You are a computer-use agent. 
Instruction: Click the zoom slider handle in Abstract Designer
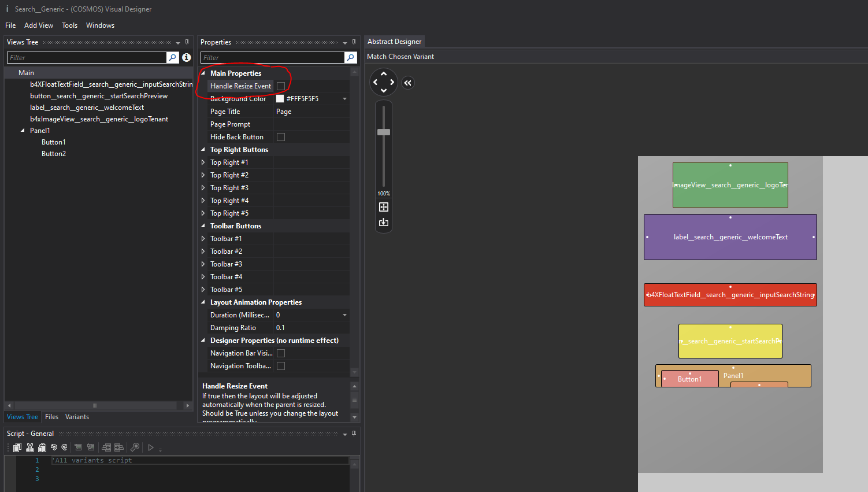384,132
